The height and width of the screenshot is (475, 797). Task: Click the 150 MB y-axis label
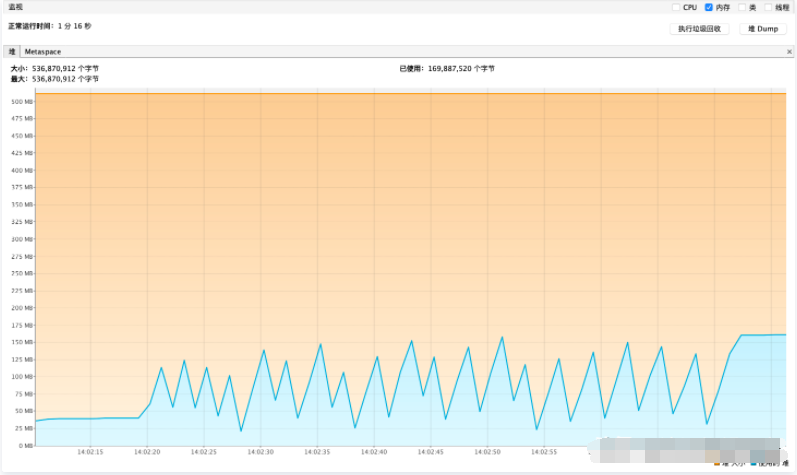click(22, 342)
